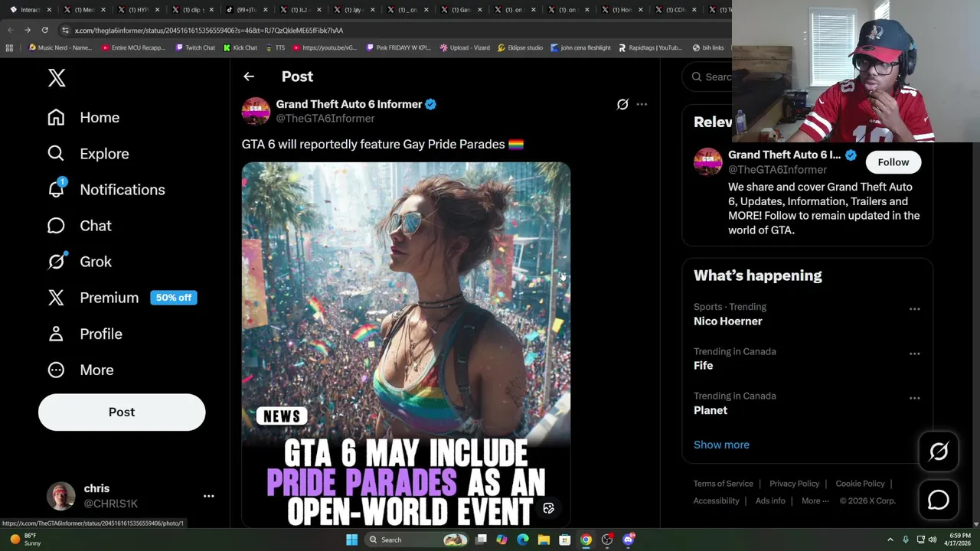Open account menu dots next to chris

(x=208, y=496)
